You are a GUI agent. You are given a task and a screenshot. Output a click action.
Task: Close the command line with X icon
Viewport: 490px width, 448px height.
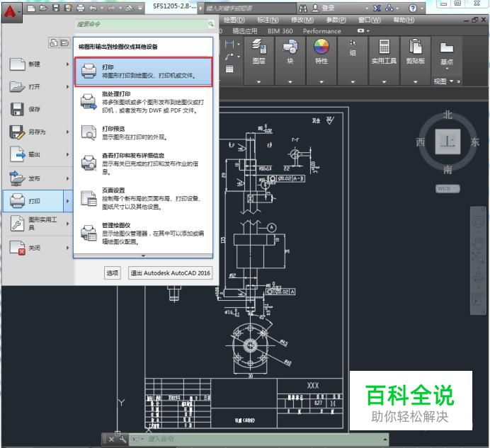point(112,440)
